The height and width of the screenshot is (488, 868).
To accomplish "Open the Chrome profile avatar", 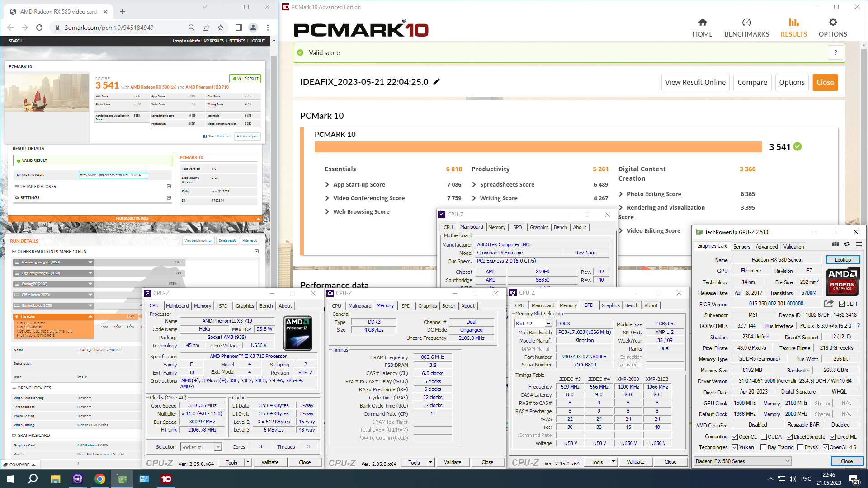I will tap(253, 28).
